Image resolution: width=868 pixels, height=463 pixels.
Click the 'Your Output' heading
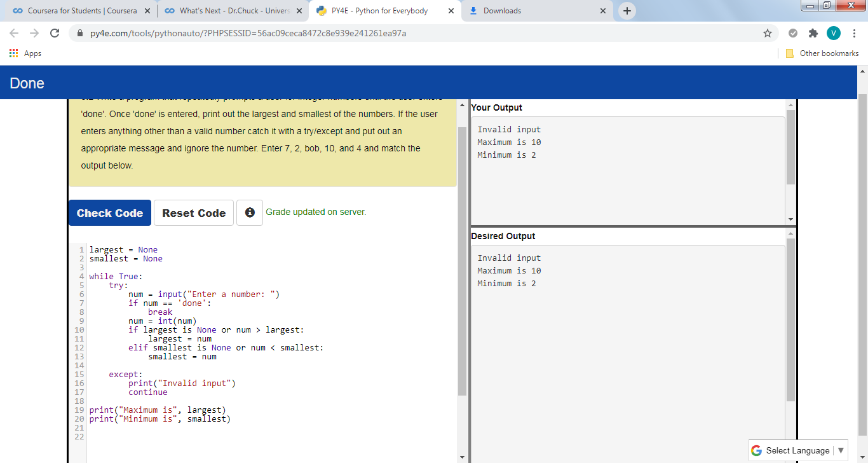tap(497, 107)
